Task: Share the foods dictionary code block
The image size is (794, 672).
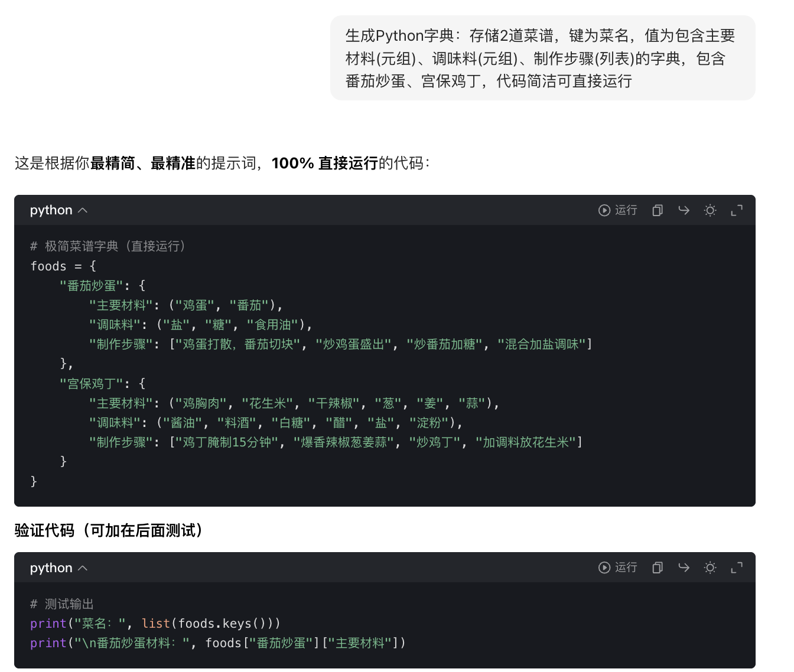Action: [x=684, y=210]
